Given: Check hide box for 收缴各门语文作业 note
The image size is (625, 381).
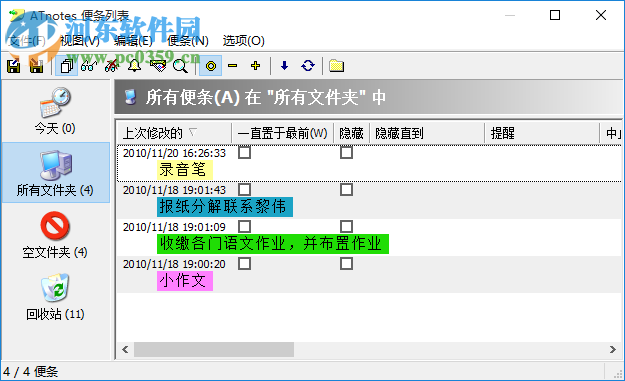Looking at the screenshot, I should [x=346, y=226].
